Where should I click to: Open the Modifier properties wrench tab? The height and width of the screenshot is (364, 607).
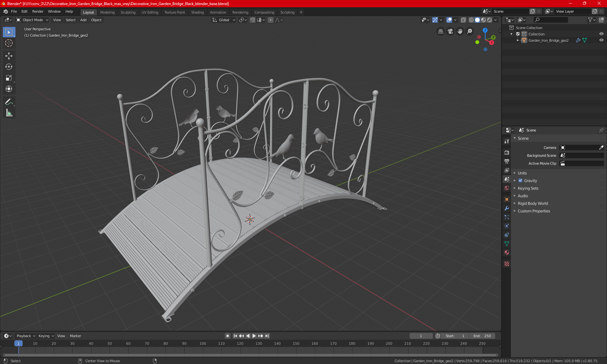[507, 208]
